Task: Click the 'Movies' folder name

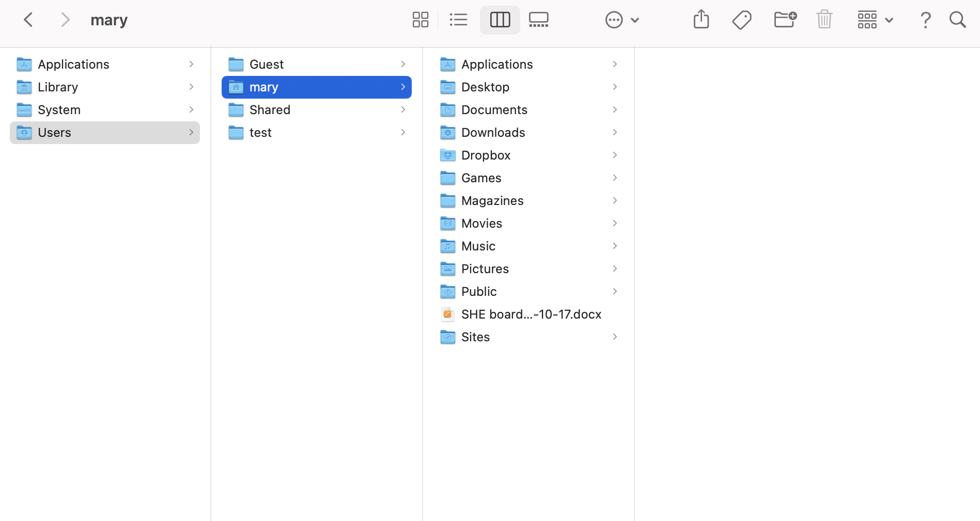Action: (481, 224)
